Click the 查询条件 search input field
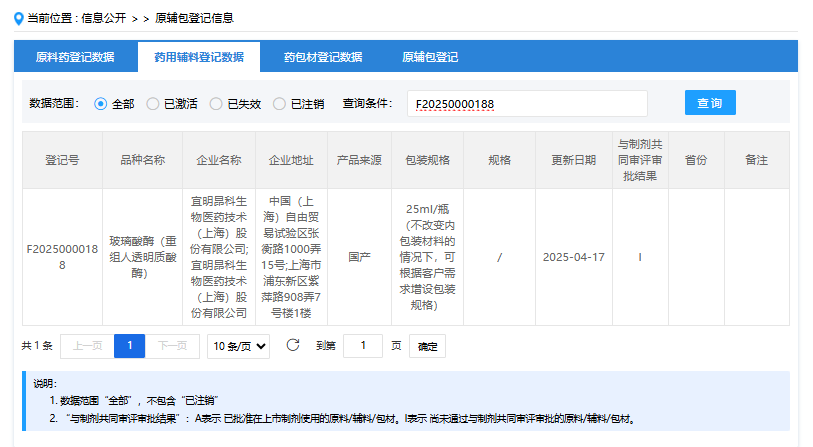813x447 pixels. click(527, 104)
